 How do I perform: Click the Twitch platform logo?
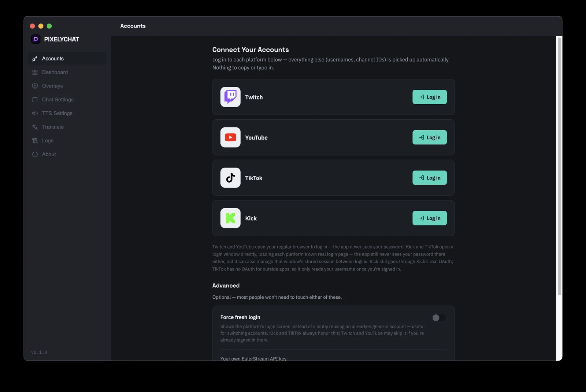coord(230,97)
